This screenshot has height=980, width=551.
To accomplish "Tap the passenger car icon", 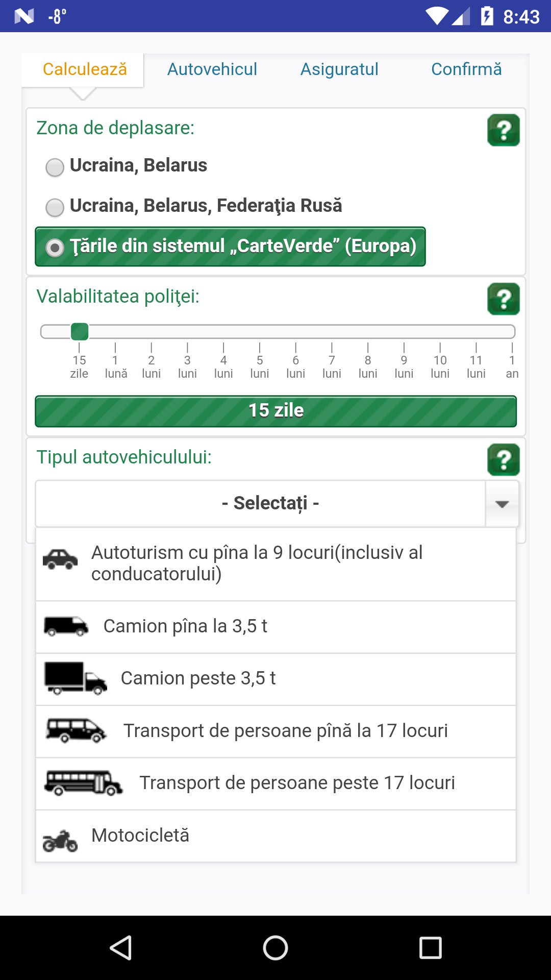I will point(60,559).
